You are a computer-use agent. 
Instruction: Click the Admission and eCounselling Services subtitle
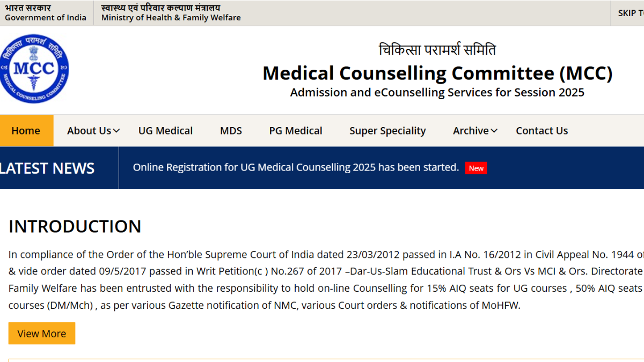pos(437,92)
